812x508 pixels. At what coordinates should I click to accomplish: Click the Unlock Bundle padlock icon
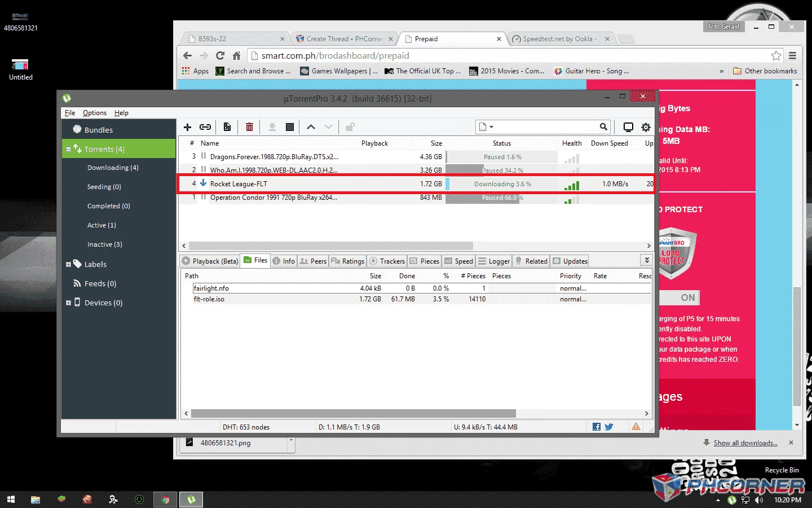tap(350, 127)
